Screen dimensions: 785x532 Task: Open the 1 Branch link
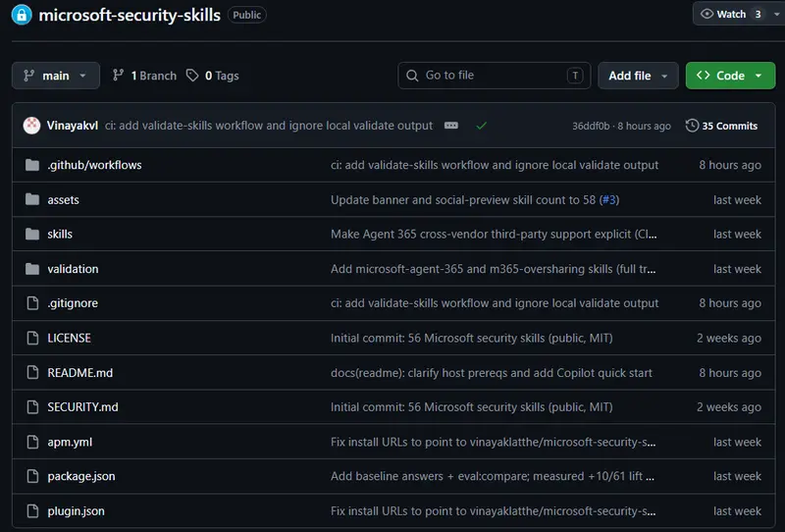154,76
